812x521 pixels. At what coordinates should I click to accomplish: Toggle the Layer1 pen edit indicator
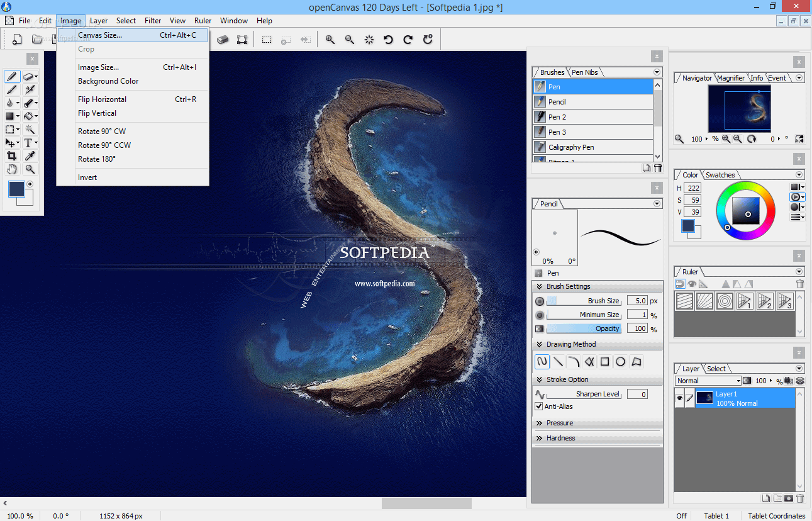[x=689, y=398]
